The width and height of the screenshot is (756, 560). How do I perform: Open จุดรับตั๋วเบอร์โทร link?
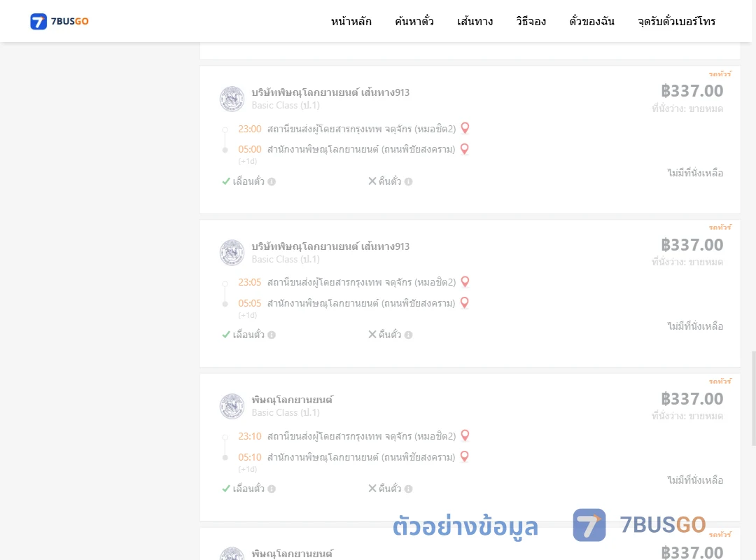click(x=676, y=21)
